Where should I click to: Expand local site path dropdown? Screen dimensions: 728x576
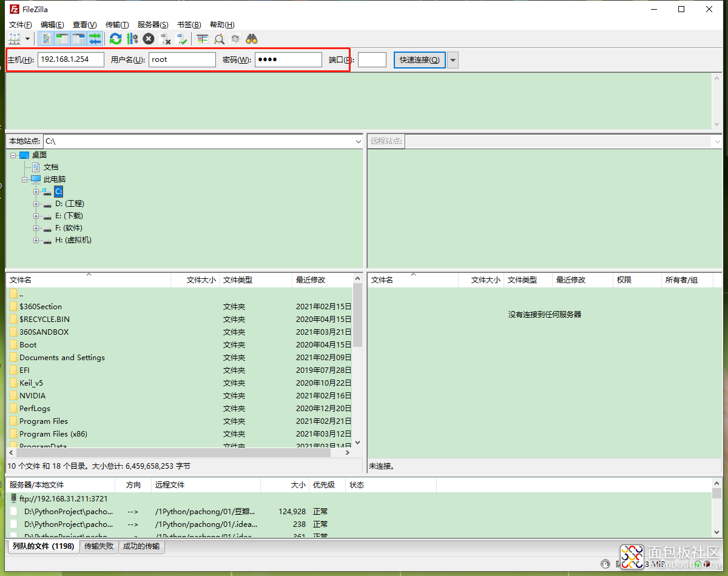click(358, 141)
